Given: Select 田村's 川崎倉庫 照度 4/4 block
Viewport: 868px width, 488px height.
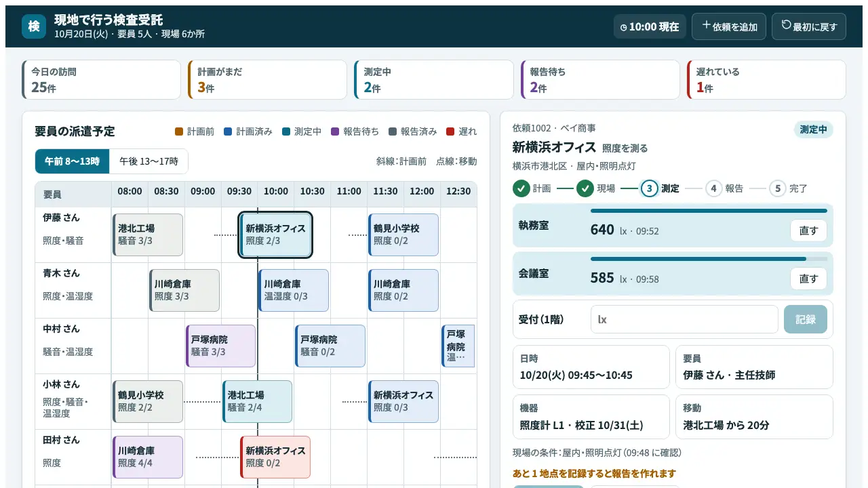Looking at the screenshot, I should point(148,457).
